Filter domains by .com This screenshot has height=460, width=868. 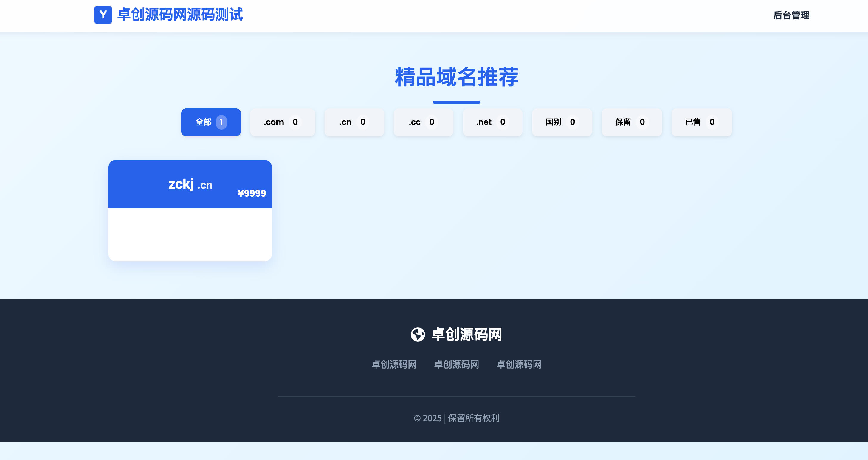pyautogui.click(x=282, y=122)
